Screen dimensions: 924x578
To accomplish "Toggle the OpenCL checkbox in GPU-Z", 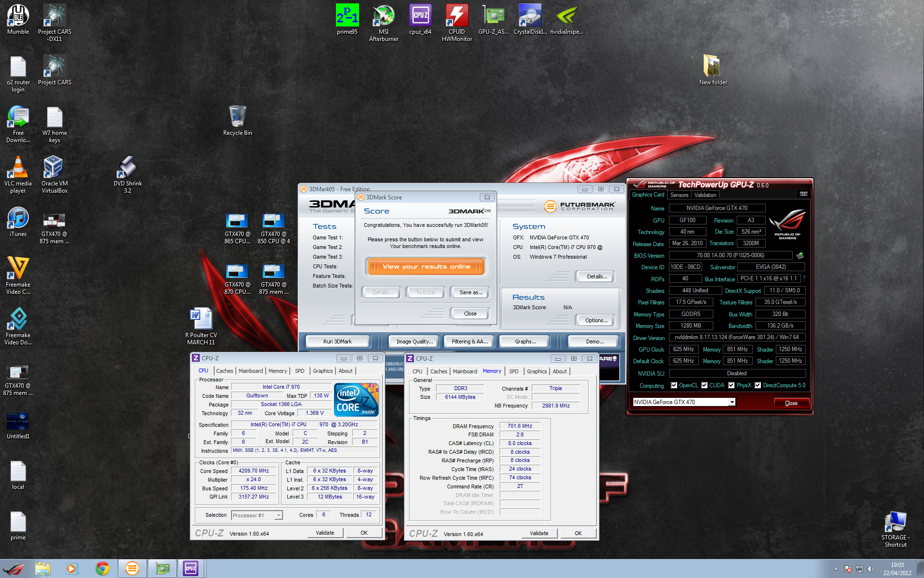I will click(674, 385).
